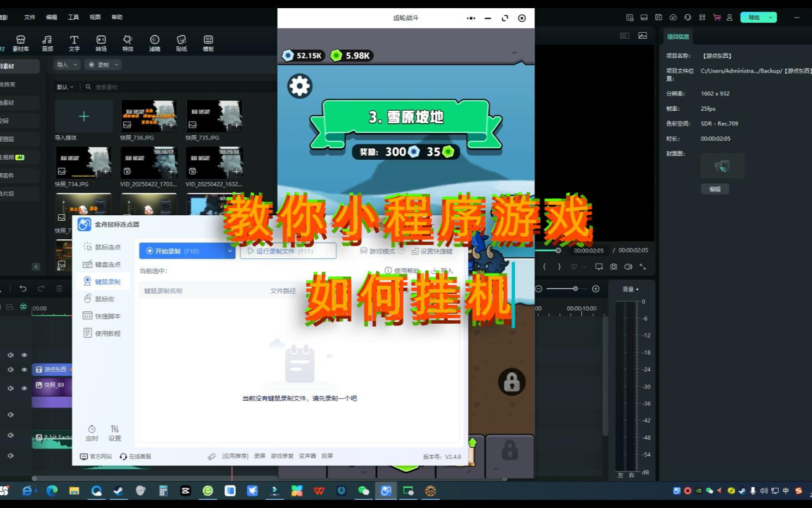Image resolution: width=812 pixels, height=508 pixels.
Task: Open the 滤镜 filters tab
Action: click(x=155, y=43)
